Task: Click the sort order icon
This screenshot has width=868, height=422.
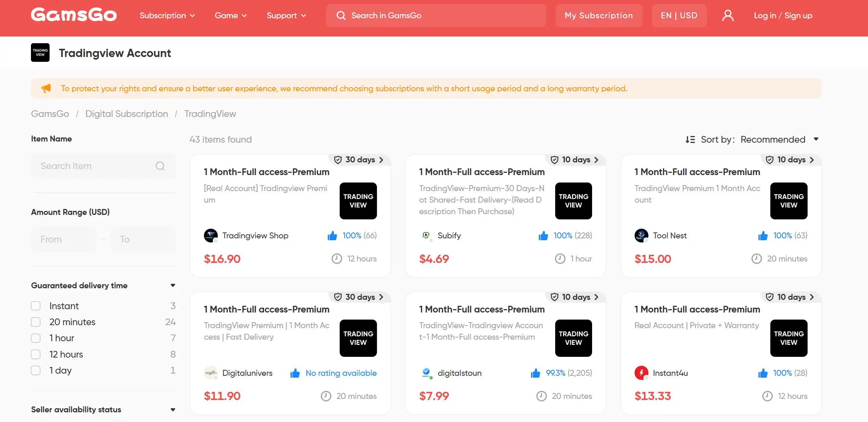Action: [x=690, y=139]
